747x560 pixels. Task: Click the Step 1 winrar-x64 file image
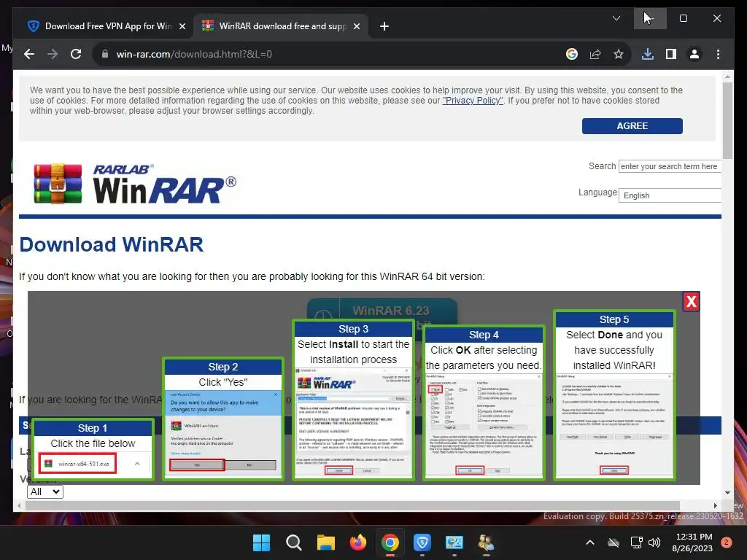[x=77, y=463]
